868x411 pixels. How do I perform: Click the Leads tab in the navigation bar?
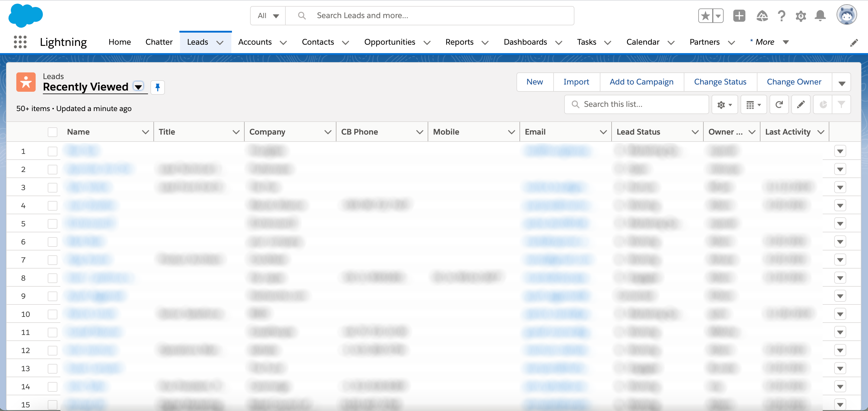(197, 41)
